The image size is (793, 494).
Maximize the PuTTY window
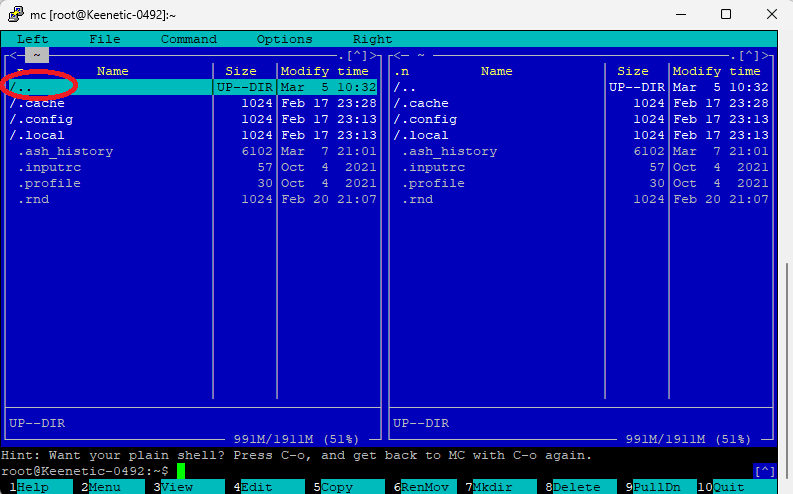point(726,14)
